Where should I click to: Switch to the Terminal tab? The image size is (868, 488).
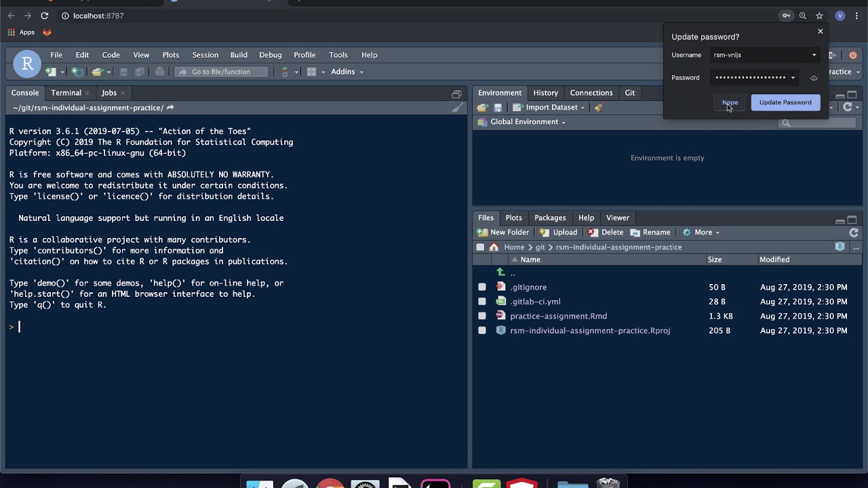point(66,93)
